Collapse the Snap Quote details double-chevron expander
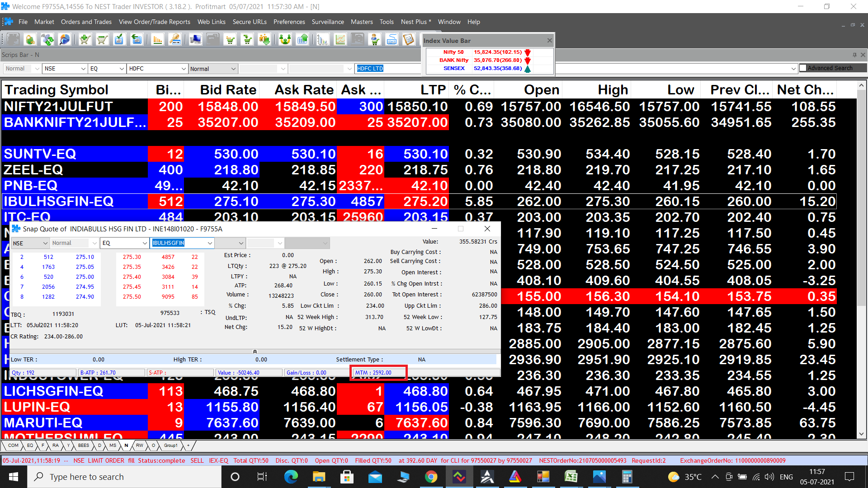This screenshot has width=868, height=488. coord(255,351)
